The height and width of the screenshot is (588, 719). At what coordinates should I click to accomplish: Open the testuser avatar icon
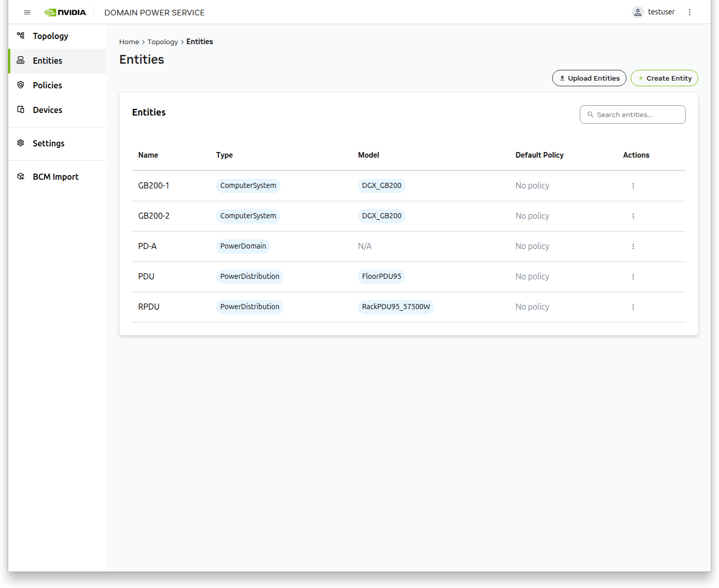pyautogui.click(x=637, y=12)
